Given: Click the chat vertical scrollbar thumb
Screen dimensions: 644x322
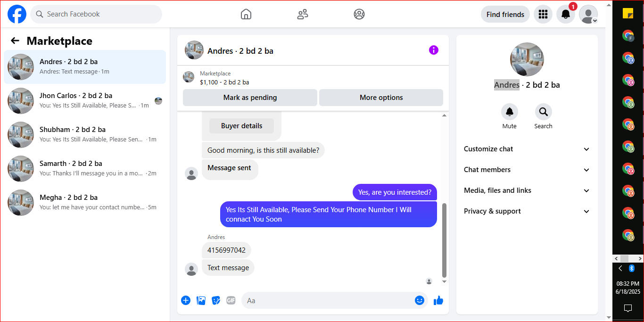Looking at the screenshot, I should (x=444, y=240).
